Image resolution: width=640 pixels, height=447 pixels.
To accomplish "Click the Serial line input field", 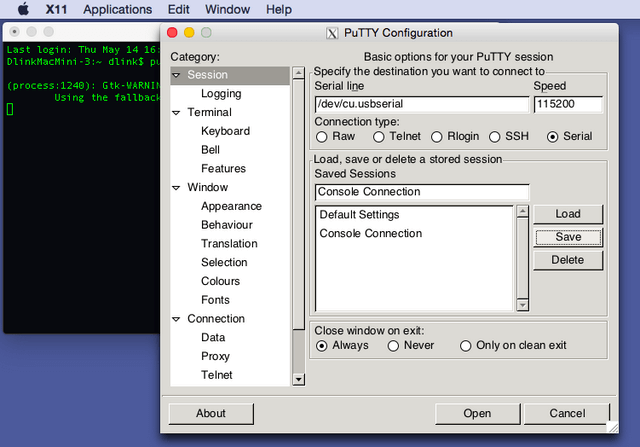I will [422, 104].
